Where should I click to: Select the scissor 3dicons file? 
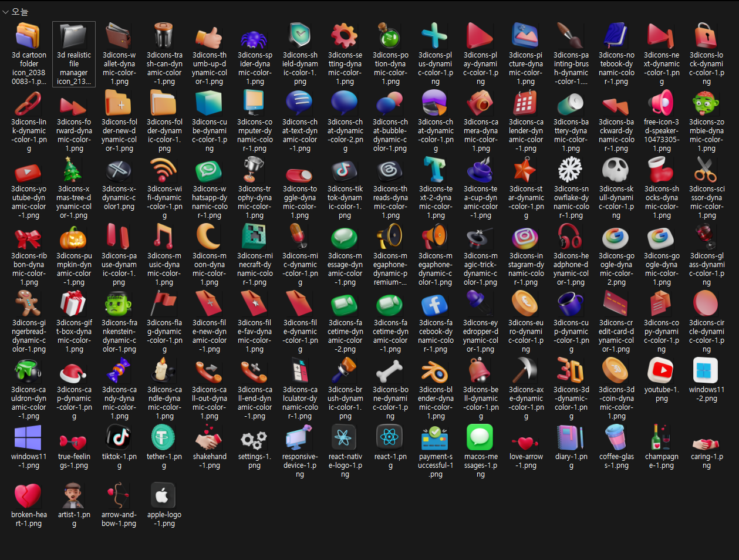pos(707,188)
